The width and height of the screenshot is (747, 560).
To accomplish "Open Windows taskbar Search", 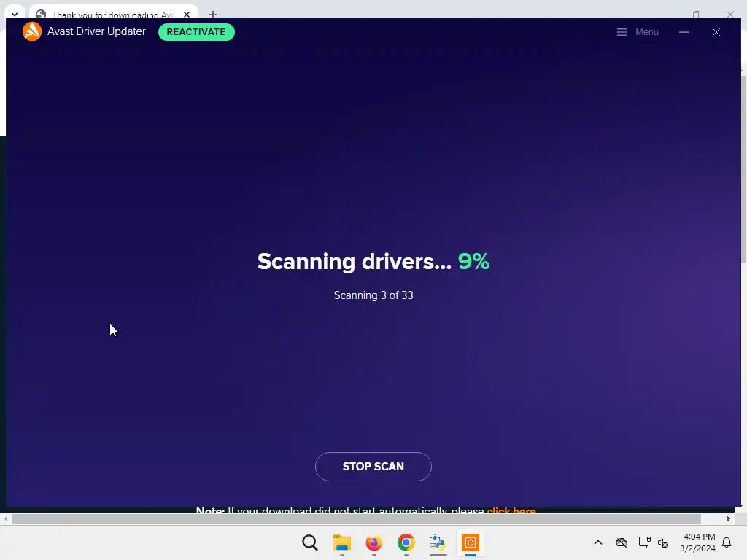I will click(x=309, y=542).
